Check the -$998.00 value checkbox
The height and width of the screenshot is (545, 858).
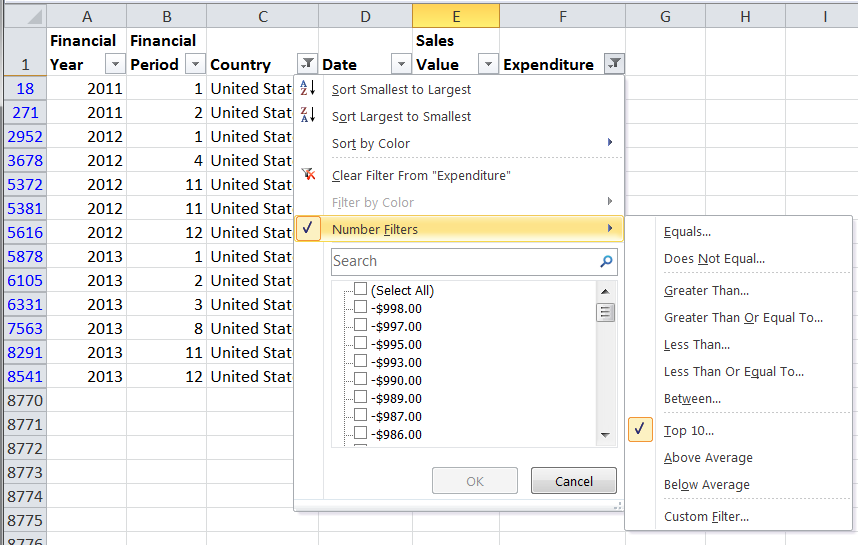click(360, 308)
